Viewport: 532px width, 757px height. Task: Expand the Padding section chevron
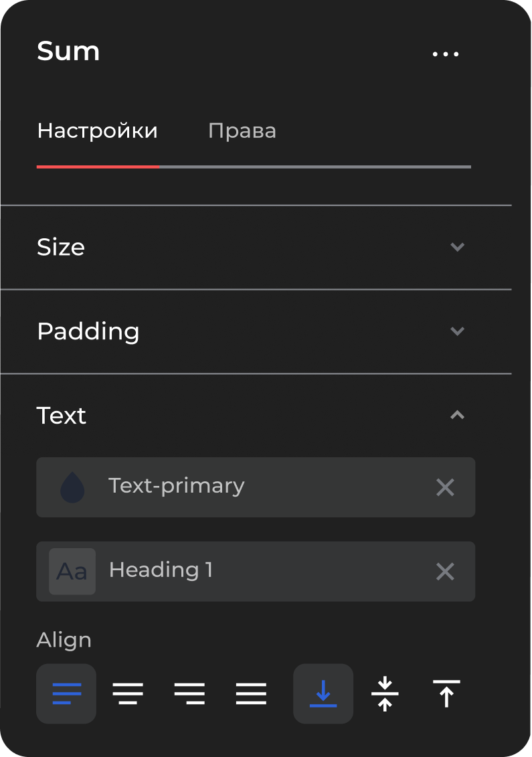tap(457, 331)
